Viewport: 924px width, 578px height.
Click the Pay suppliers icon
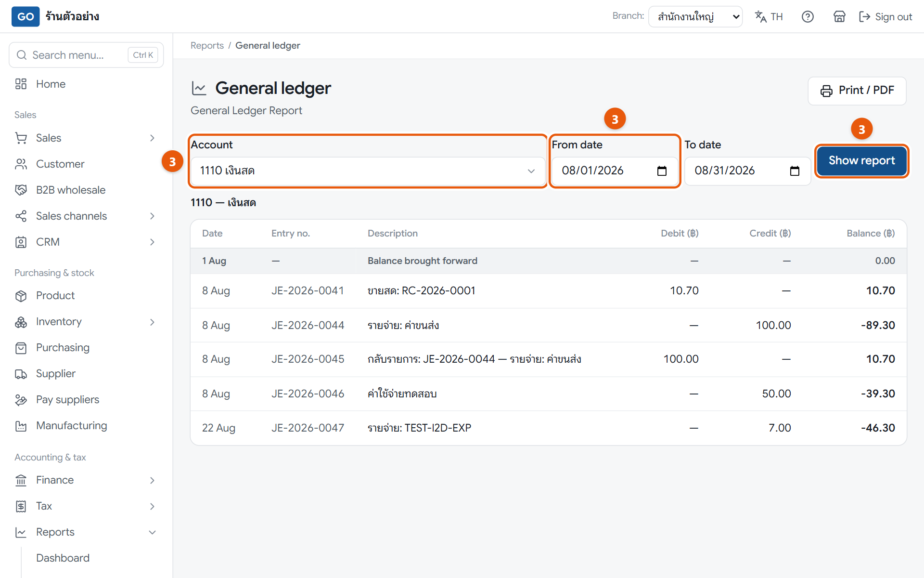point(21,400)
